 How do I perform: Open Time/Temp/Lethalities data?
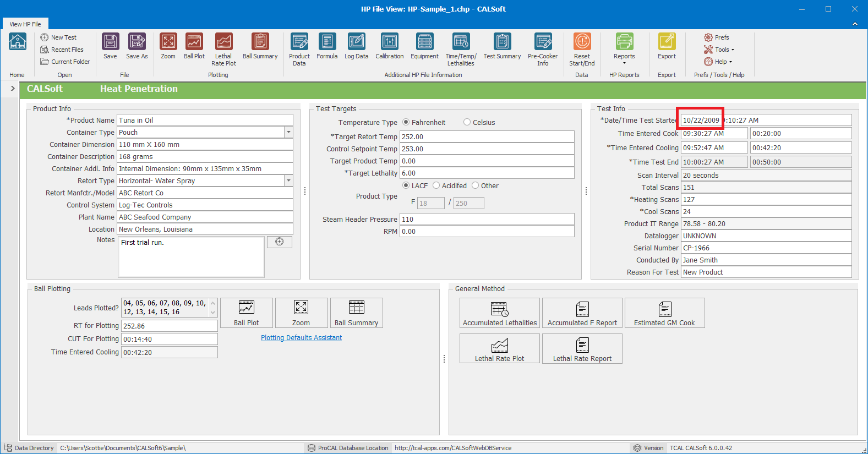pos(461,50)
